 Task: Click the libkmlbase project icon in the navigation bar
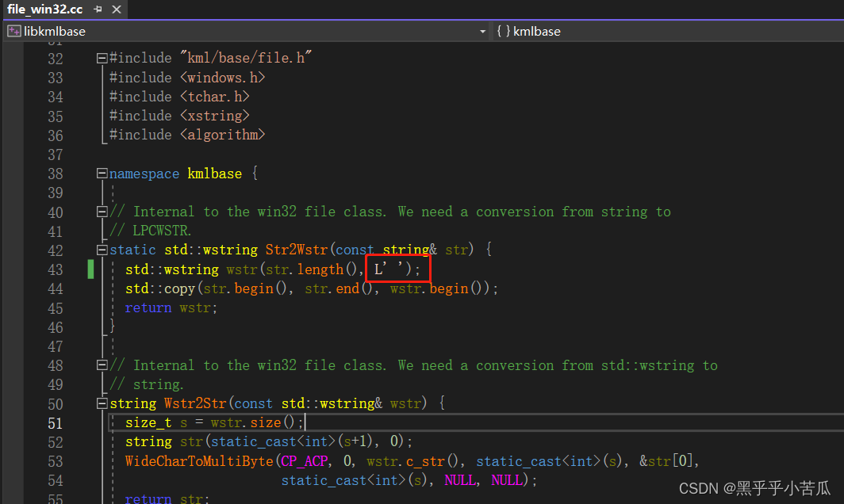[x=13, y=30]
